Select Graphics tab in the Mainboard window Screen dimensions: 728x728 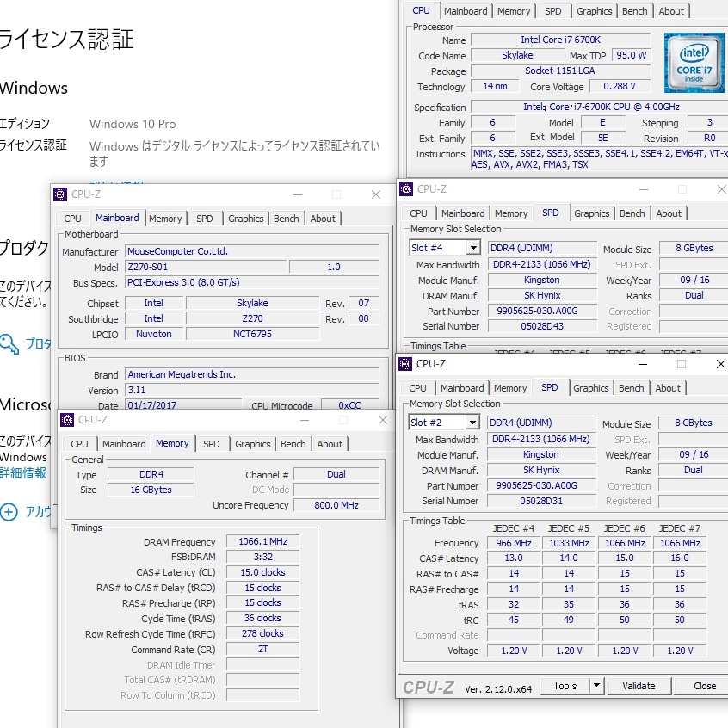(x=245, y=219)
